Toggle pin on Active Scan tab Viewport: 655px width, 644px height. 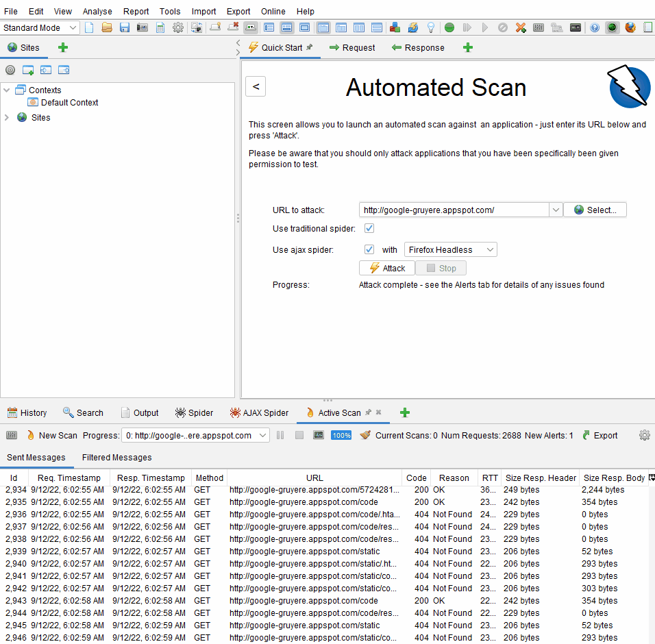(x=368, y=412)
